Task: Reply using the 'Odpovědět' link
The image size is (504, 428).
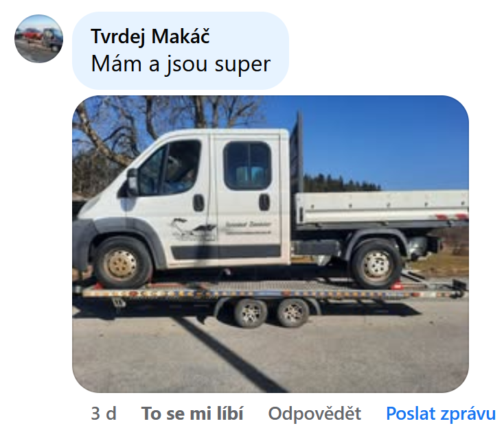Action: pyautogui.click(x=314, y=413)
